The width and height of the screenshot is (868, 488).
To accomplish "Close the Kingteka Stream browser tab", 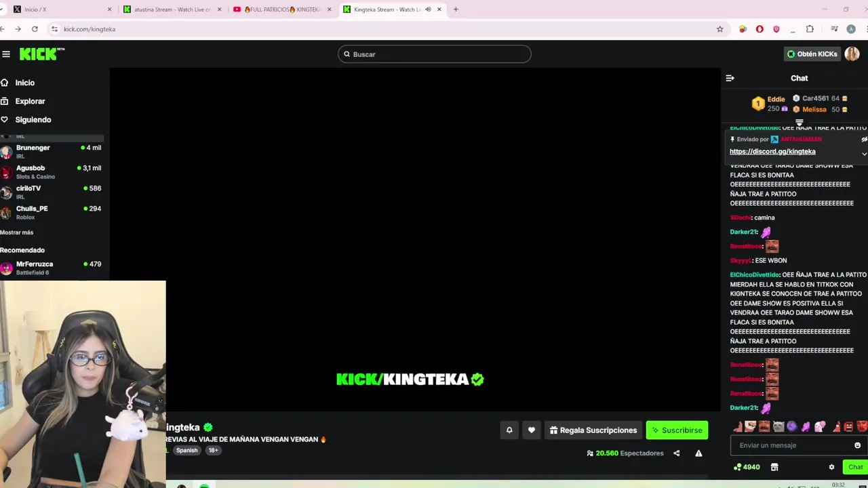I will 439,9.
